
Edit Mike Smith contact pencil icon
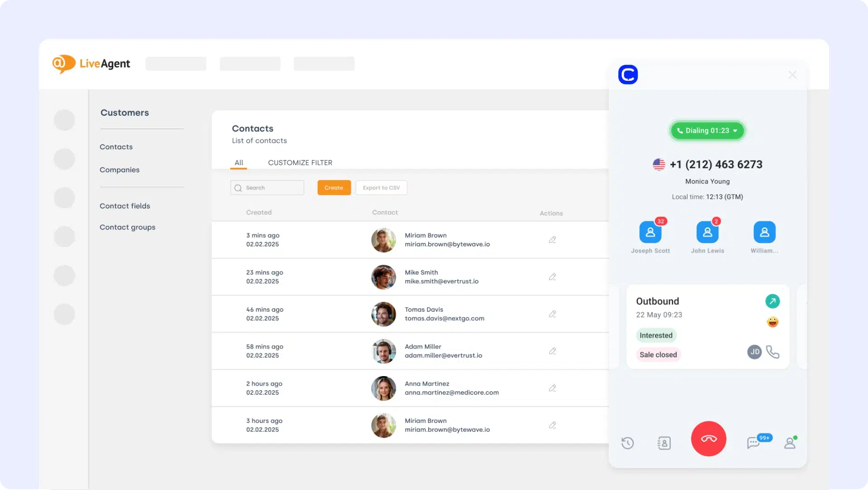(552, 277)
